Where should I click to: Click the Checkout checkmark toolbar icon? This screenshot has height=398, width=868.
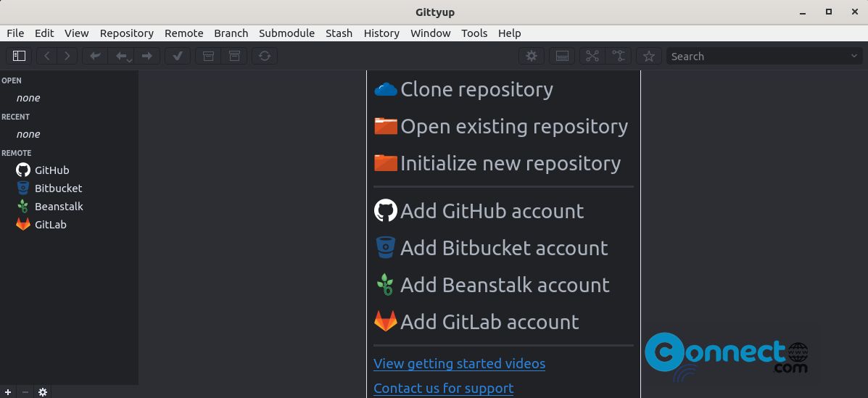(178, 56)
